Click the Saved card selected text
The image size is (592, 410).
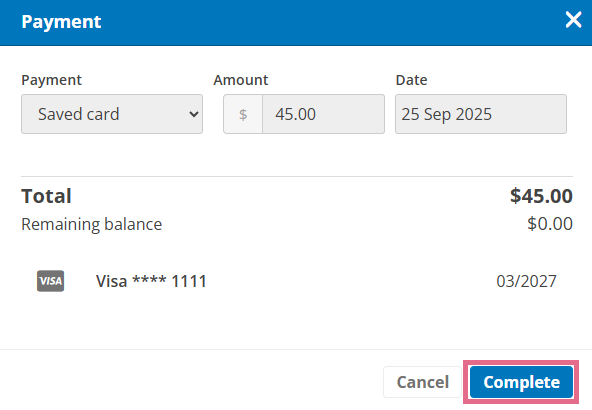79,114
